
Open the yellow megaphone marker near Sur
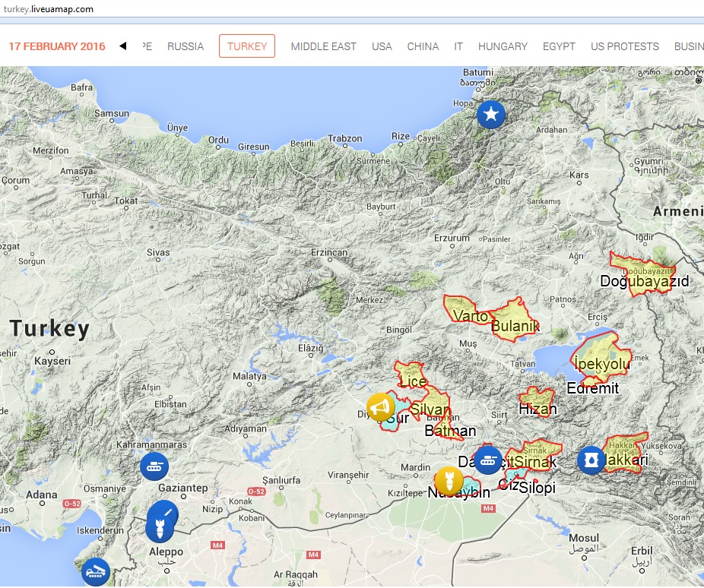pyautogui.click(x=380, y=407)
